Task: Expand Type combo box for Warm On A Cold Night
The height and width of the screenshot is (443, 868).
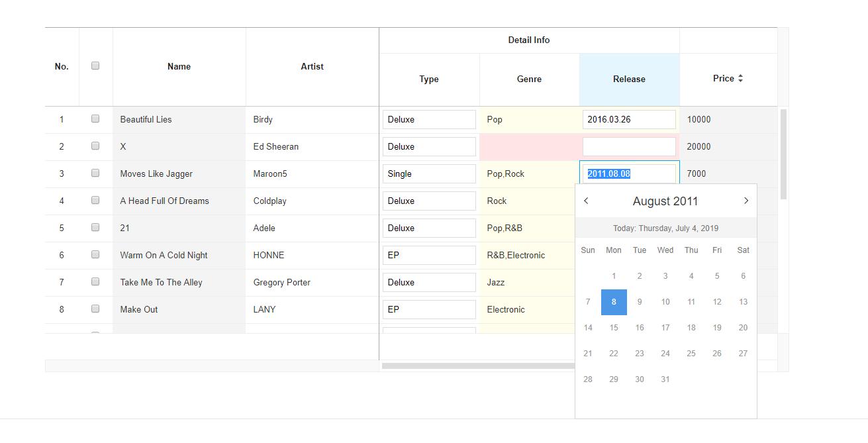Action: tap(429, 256)
